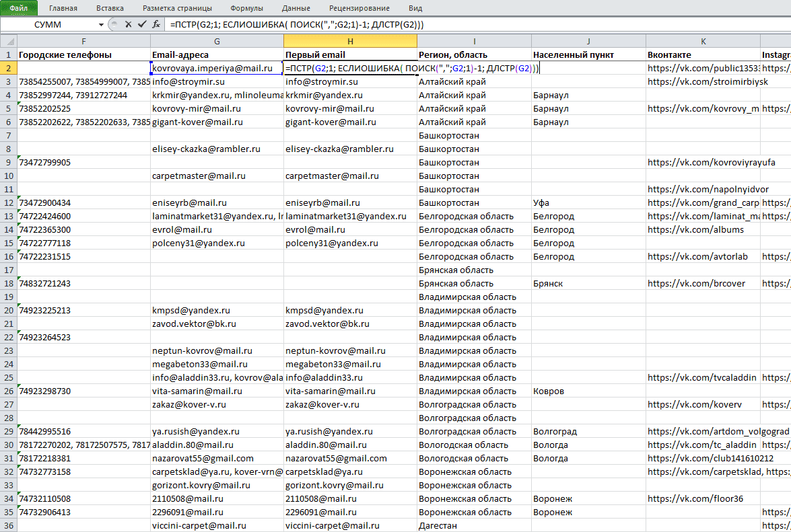
Task: Select the Брянск cell in Населенный пункт column
Action: [588, 284]
